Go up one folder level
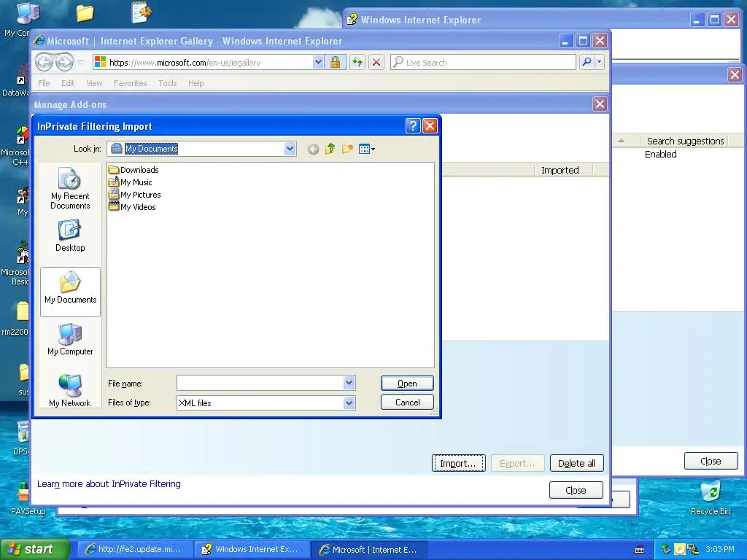Image resolution: width=747 pixels, height=560 pixels. 330,149
